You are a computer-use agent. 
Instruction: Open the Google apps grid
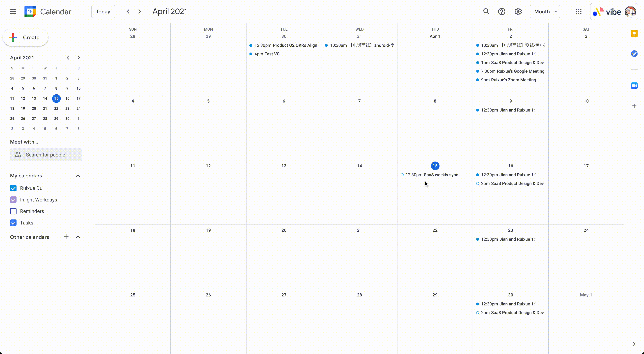[x=578, y=11]
